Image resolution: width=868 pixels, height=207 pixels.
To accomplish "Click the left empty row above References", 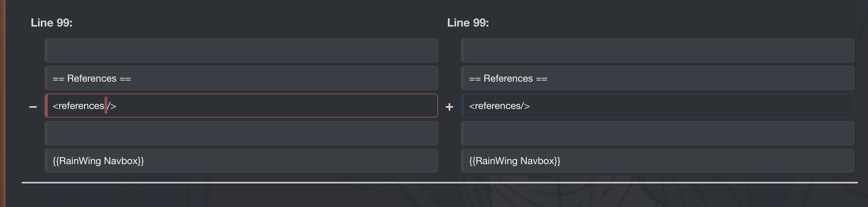I will point(241,51).
